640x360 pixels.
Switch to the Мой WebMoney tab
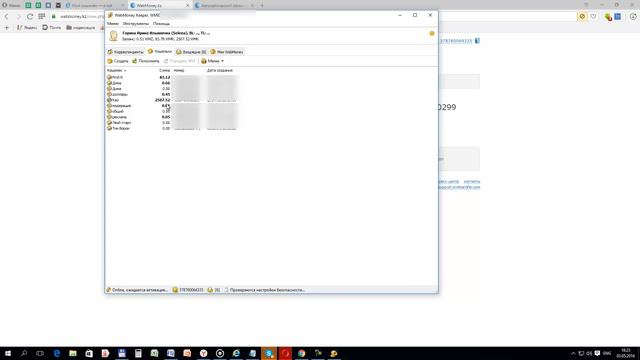pyautogui.click(x=227, y=52)
